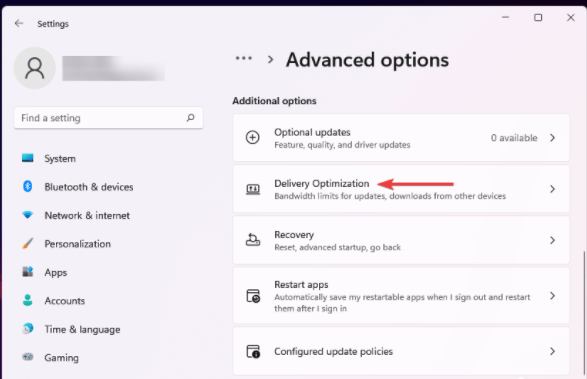Screen dimensions: 587x379
Task: Open Recovery options
Action: [401, 240]
